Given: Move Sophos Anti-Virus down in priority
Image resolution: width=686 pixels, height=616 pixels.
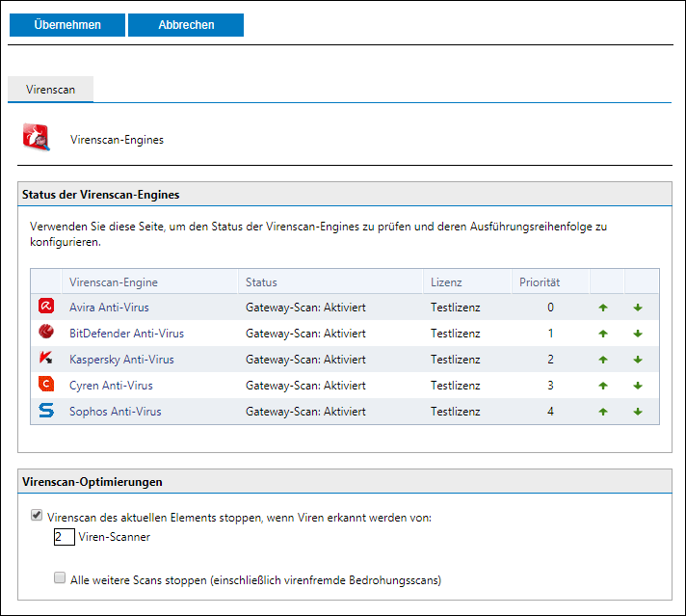Looking at the screenshot, I should (638, 412).
